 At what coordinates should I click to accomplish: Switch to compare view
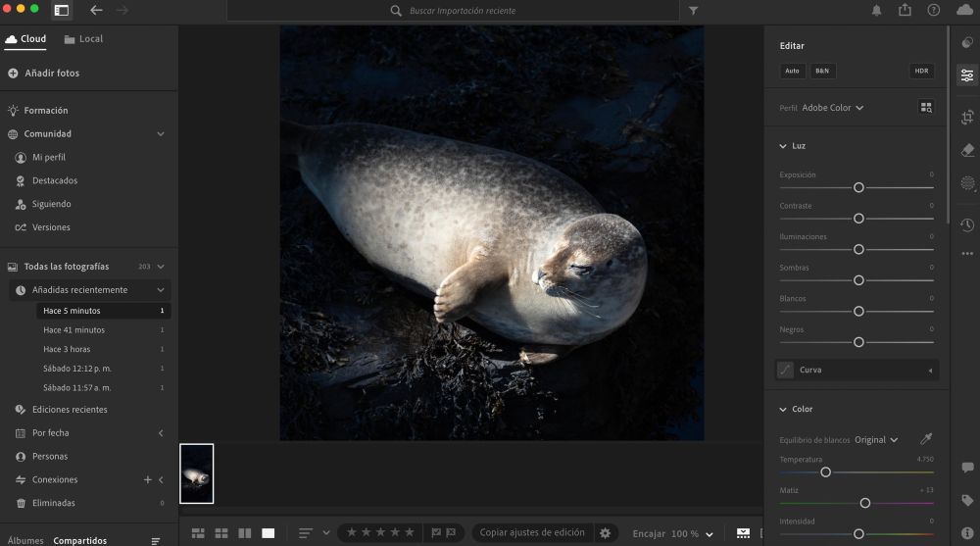245,533
